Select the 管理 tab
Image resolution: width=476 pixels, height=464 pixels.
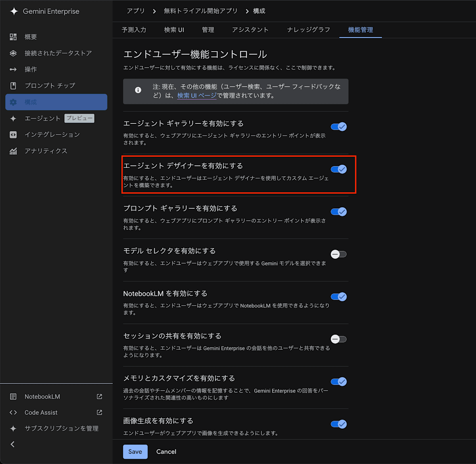tap(208, 30)
